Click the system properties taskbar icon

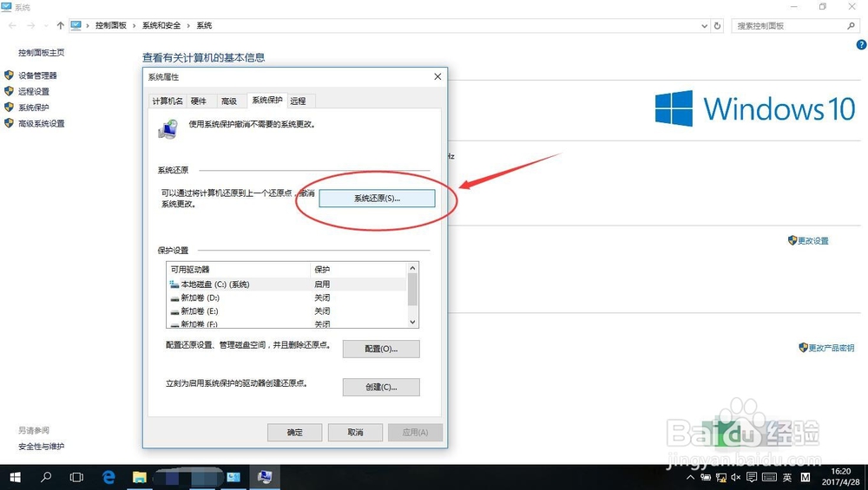[x=265, y=477]
